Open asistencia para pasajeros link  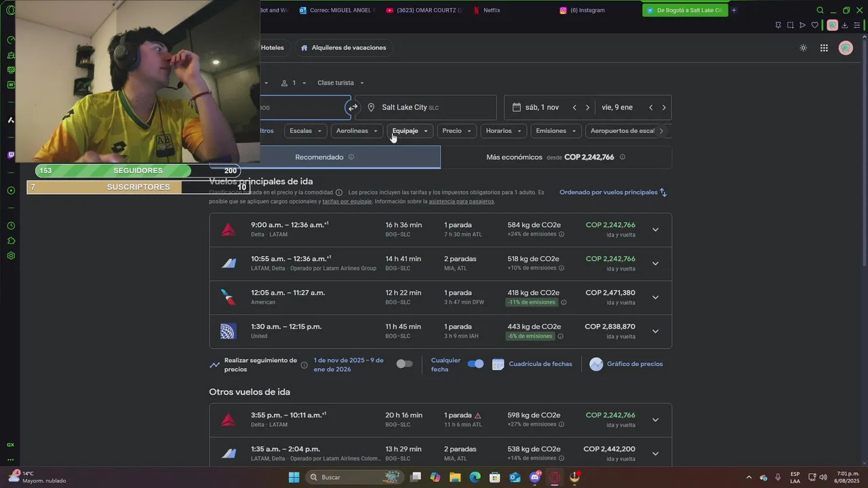[461, 201]
